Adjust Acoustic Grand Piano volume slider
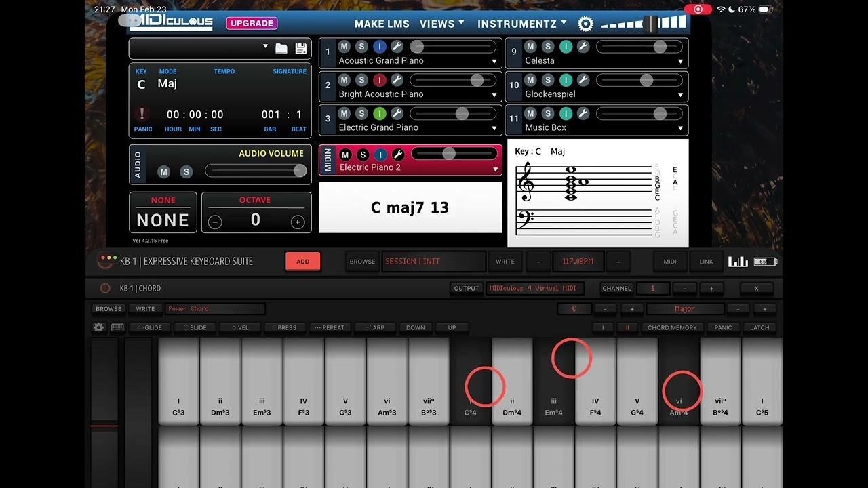 click(453, 47)
